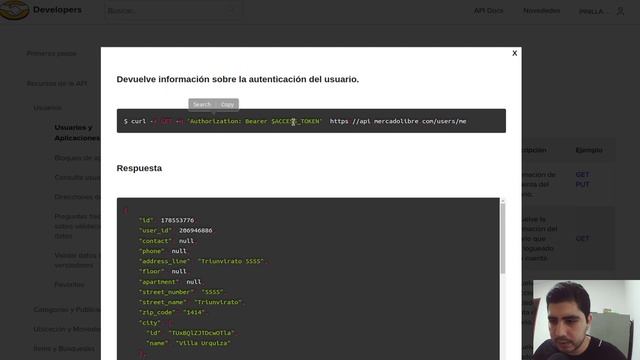Click the street_name value Triunvirato
Screen dimensions: 640x360
point(218,302)
